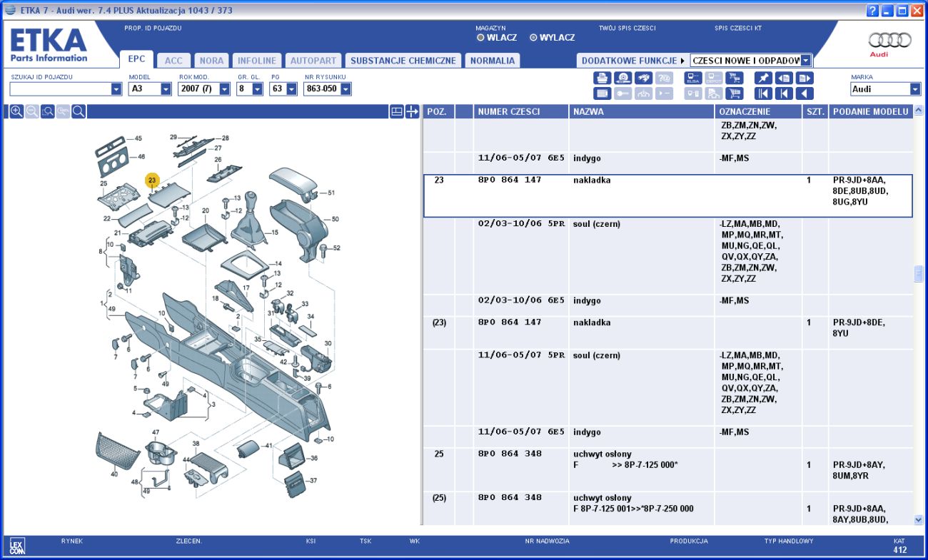Click the LexCom logo in status bar

point(16,547)
